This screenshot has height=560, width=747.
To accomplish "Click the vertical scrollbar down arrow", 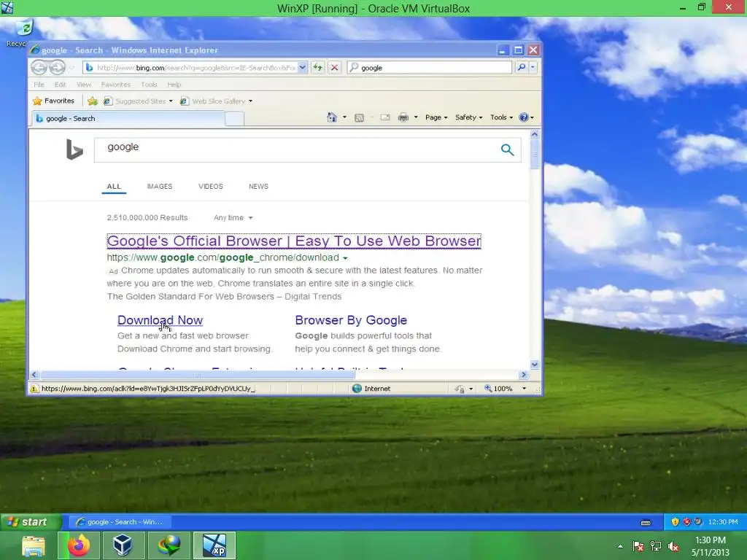I will 535,365.
